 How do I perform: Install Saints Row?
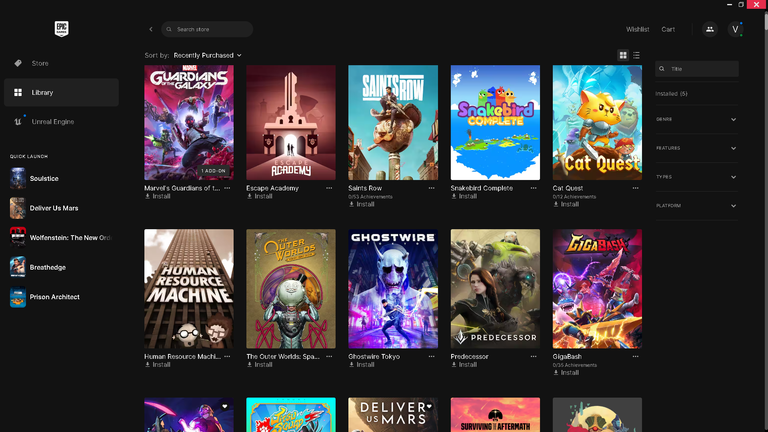coord(361,204)
